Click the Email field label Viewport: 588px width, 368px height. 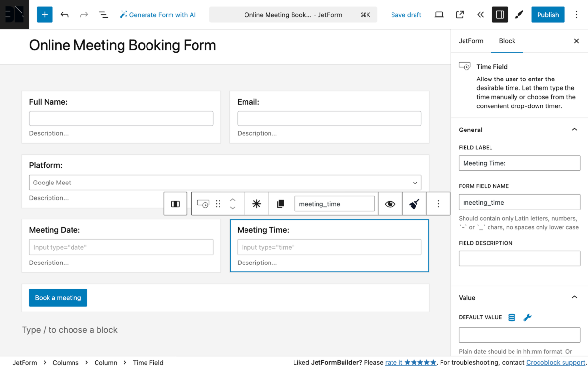248,102
